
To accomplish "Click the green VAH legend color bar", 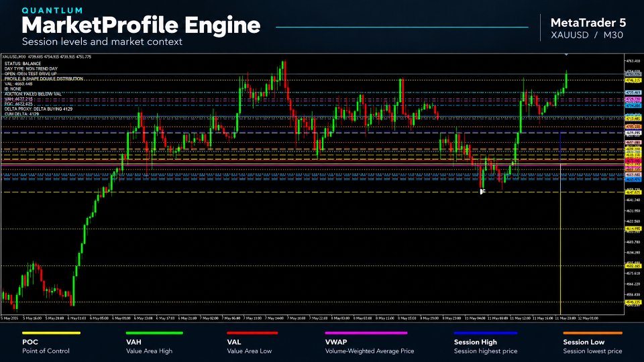I will pos(154,333).
